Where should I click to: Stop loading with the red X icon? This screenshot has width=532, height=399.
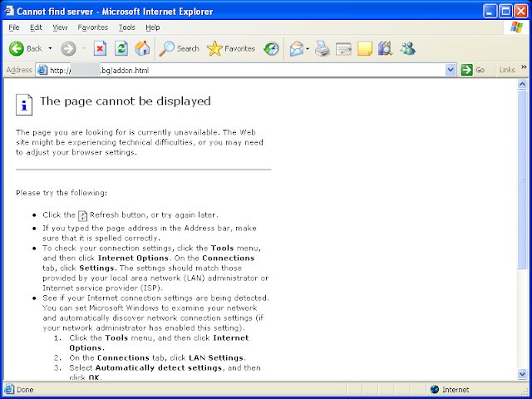pos(100,48)
